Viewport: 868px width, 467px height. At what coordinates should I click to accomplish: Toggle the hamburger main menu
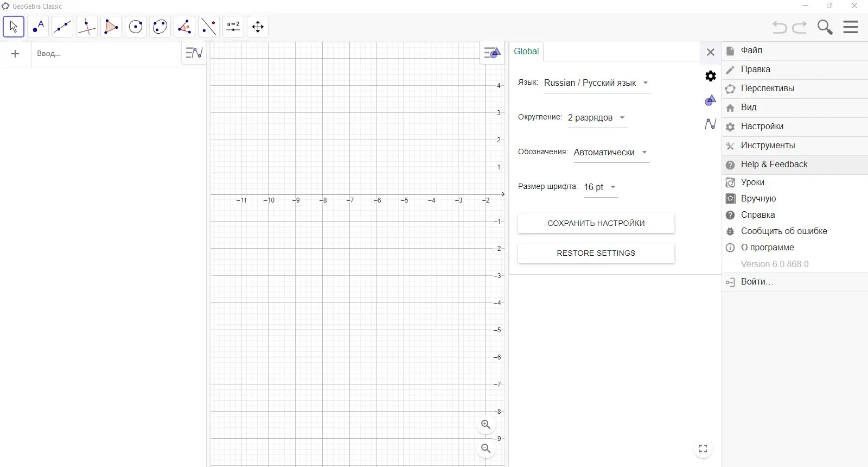pos(851,27)
